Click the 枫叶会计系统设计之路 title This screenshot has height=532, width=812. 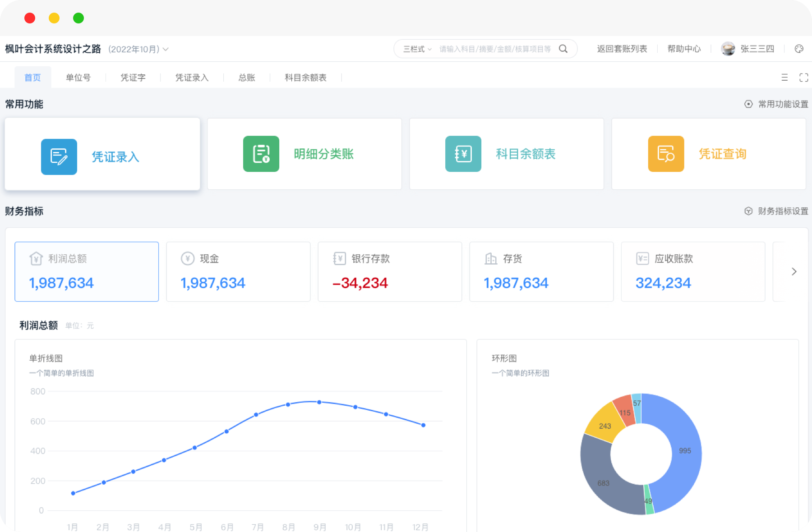[53, 49]
